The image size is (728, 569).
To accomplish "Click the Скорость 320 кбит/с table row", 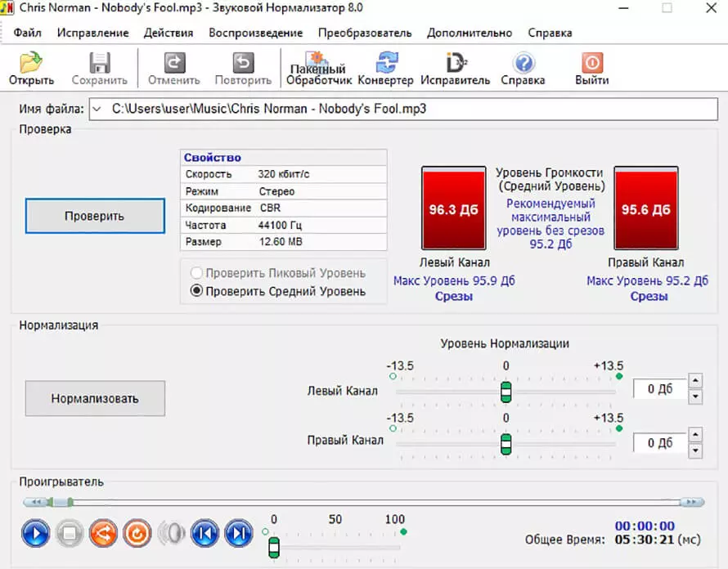I will click(284, 174).
